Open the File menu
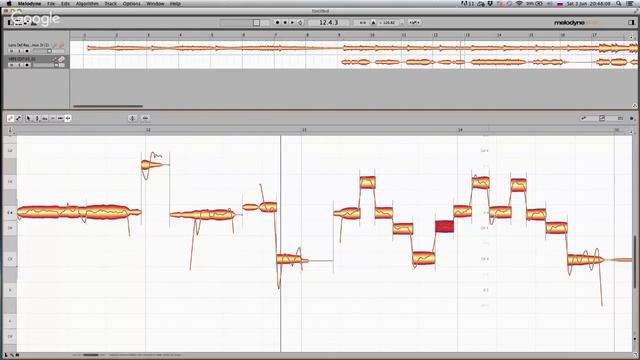 pyautogui.click(x=51, y=4)
